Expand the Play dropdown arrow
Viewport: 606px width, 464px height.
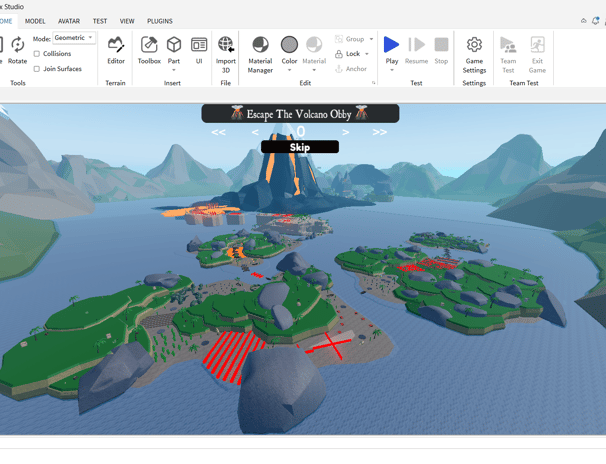[392, 70]
